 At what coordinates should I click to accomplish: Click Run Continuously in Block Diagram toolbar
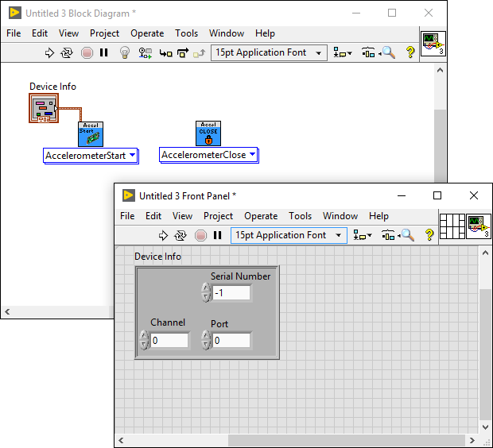pyautogui.click(x=67, y=52)
